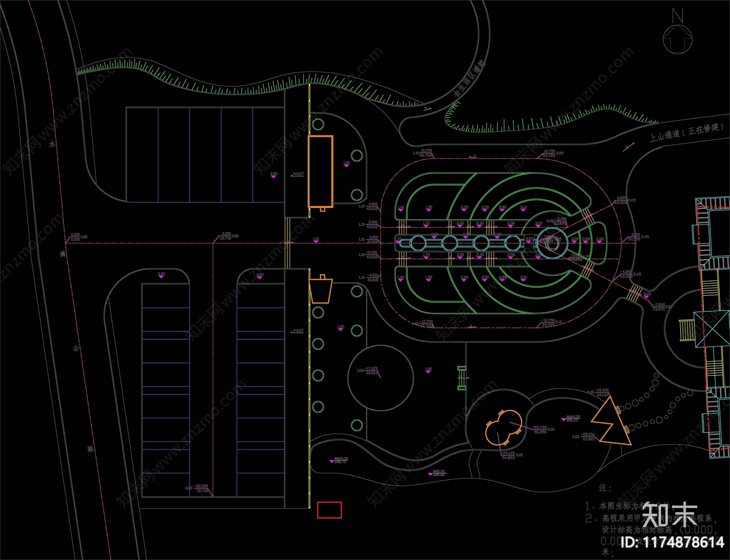Click coordinate label -25.156 / 67.821
This screenshot has height=560, width=730.
click(588, 436)
